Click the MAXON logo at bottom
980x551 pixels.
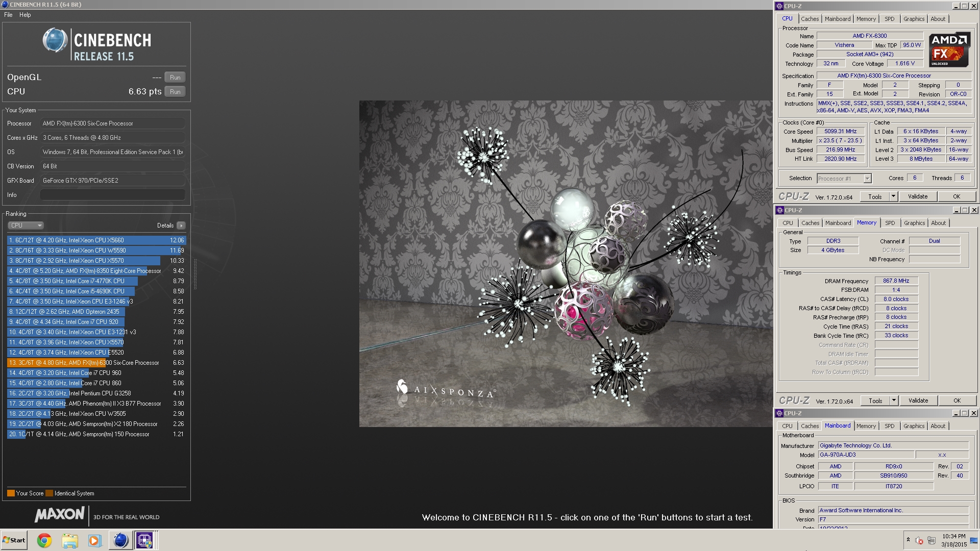click(x=59, y=514)
